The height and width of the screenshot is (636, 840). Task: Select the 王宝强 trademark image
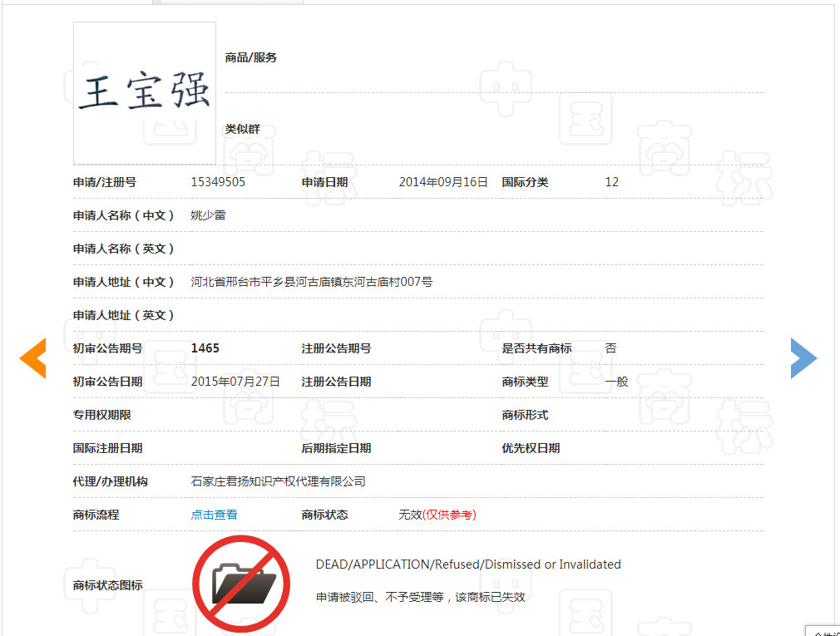[x=144, y=91]
